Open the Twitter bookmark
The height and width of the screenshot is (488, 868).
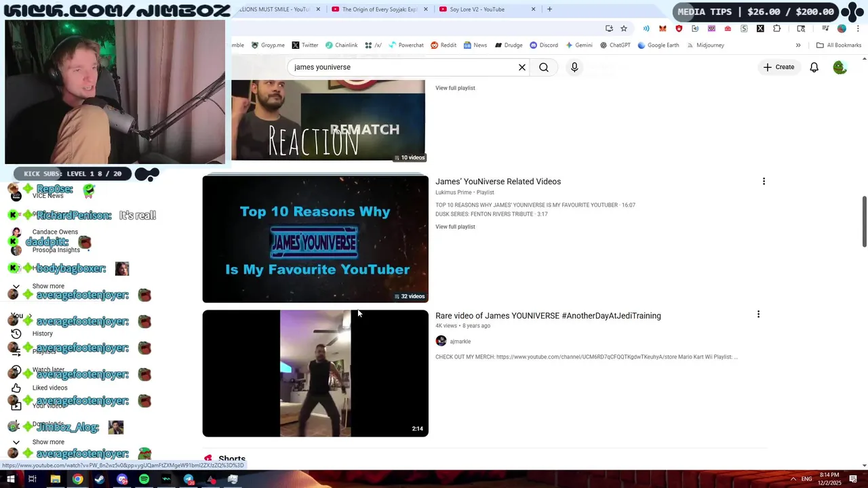click(305, 45)
